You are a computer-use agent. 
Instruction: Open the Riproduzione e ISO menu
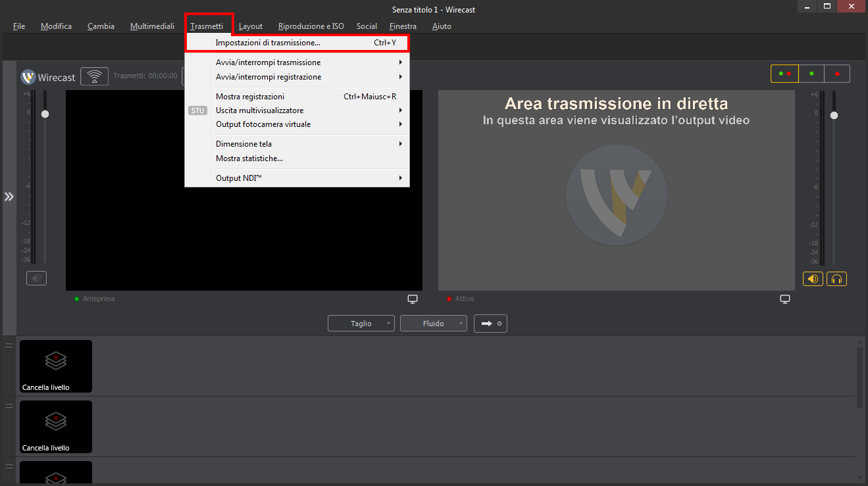pyautogui.click(x=311, y=26)
